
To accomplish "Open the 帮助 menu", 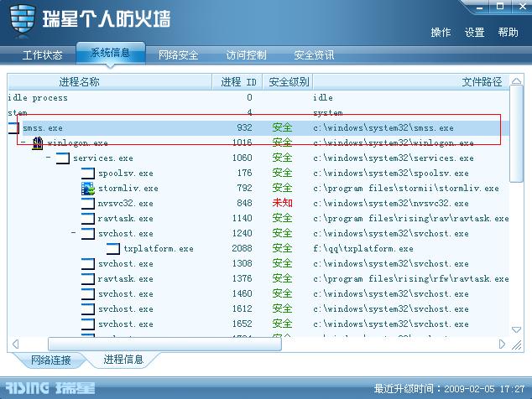I will coord(508,33).
